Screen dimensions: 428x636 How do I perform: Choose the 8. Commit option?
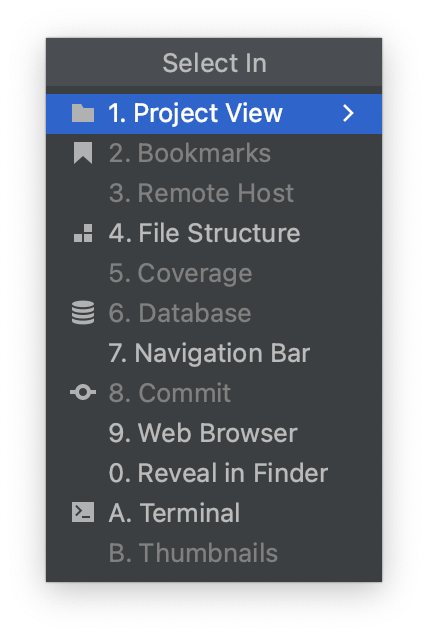click(x=214, y=393)
